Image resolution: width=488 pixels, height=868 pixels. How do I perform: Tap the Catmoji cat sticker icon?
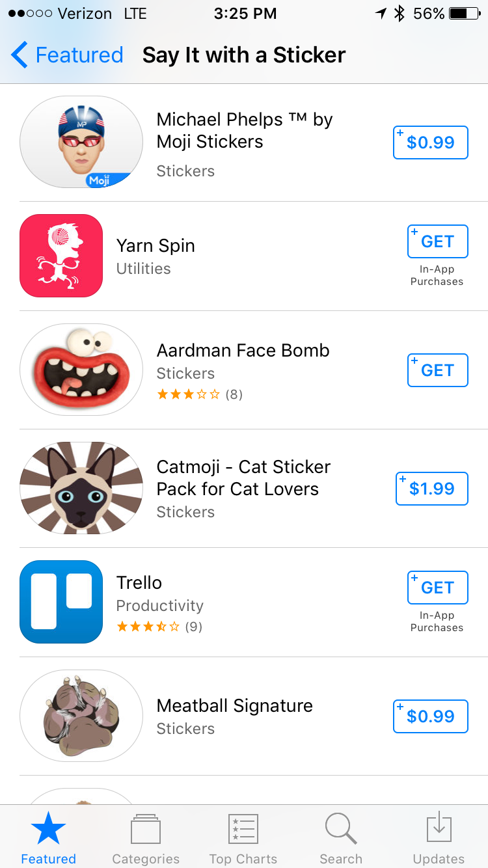click(x=81, y=488)
